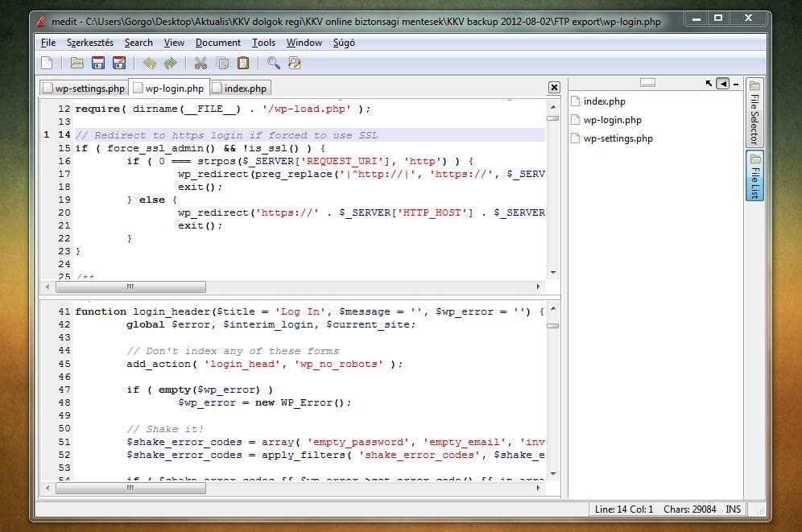The image size is (802, 532).
Task: Switch to the index.php tab
Action: tap(240, 89)
